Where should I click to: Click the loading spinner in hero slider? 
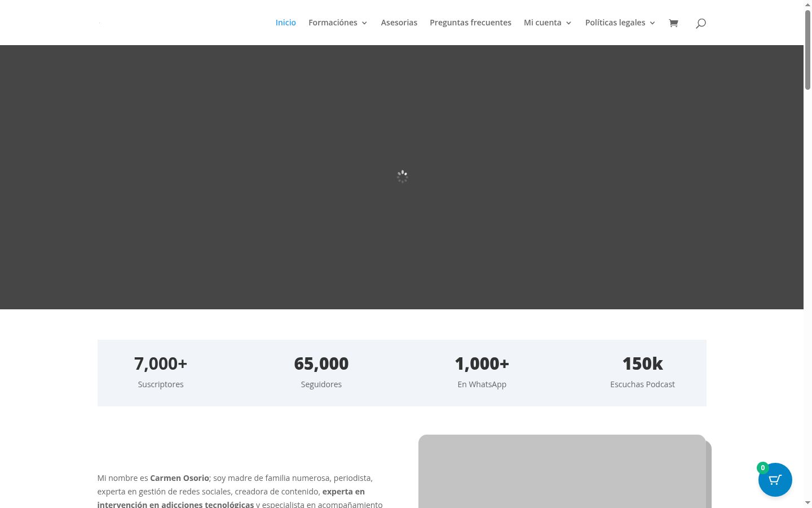coord(402,177)
